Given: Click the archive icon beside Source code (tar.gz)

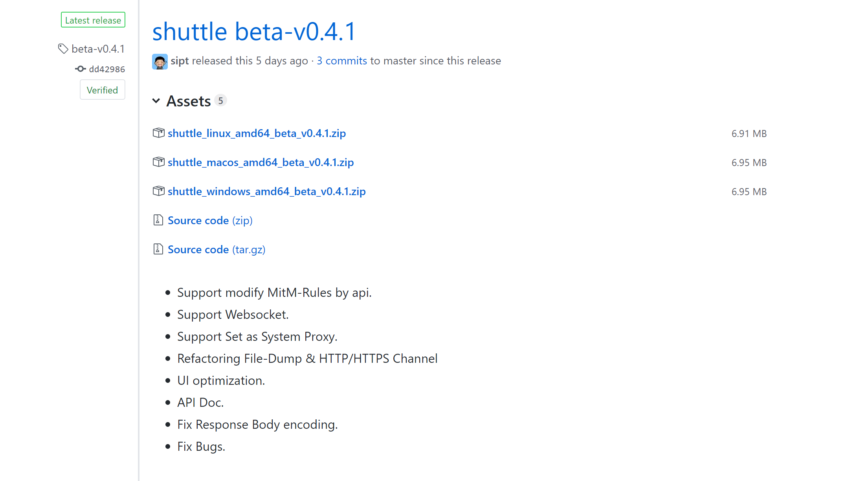Looking at the screenshot, I should (x=158, y=249).
